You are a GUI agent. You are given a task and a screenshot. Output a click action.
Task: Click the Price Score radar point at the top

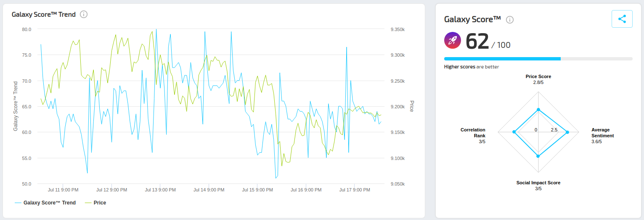538,110
